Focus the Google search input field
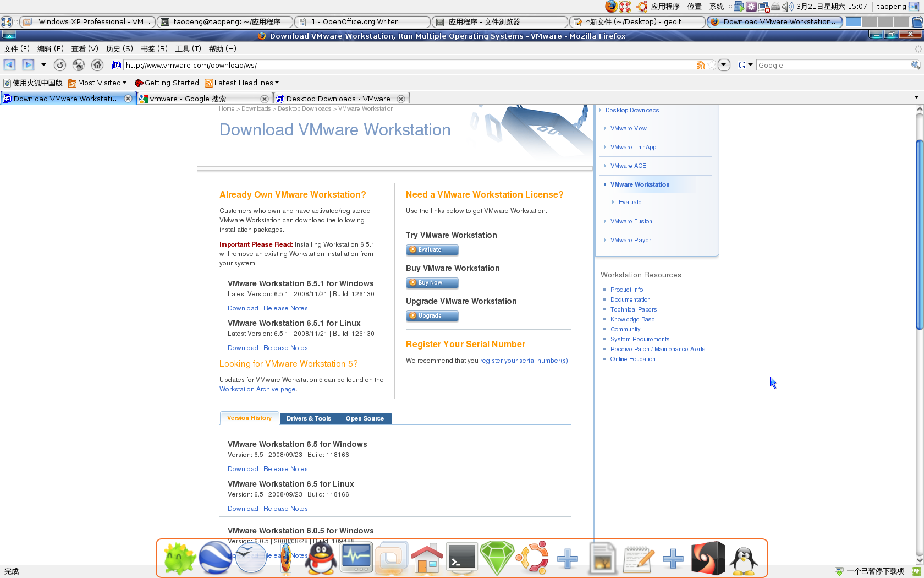The height and width of the screenshot is (578, 924). [833, 65]
